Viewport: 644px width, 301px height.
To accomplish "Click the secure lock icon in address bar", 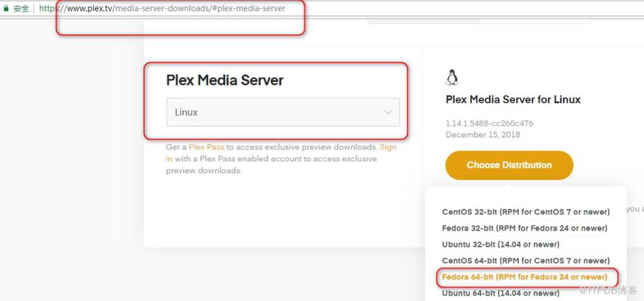I will click(x=6, y=8).
